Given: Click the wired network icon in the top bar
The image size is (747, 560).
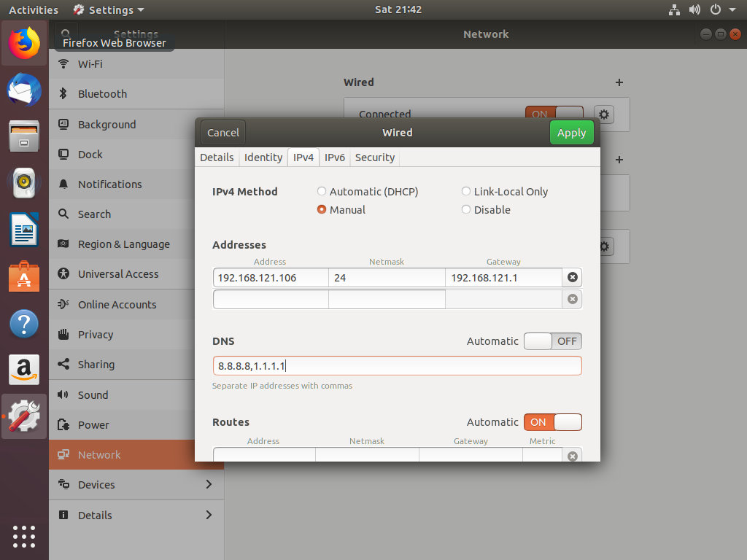Looking at the screenshot, I should coord(674,9).
